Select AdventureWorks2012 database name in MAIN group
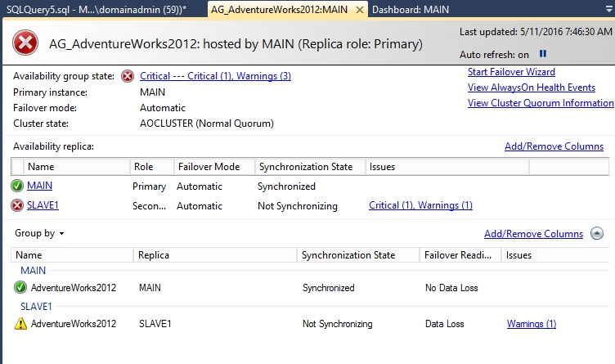The width and height of the screenshot is (615, 364). [74, 287]
